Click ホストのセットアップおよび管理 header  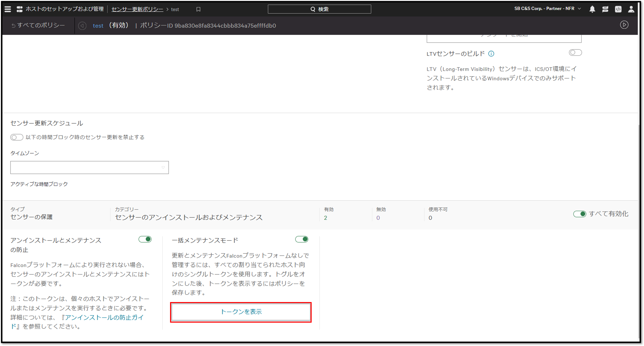tap(65, 9)
